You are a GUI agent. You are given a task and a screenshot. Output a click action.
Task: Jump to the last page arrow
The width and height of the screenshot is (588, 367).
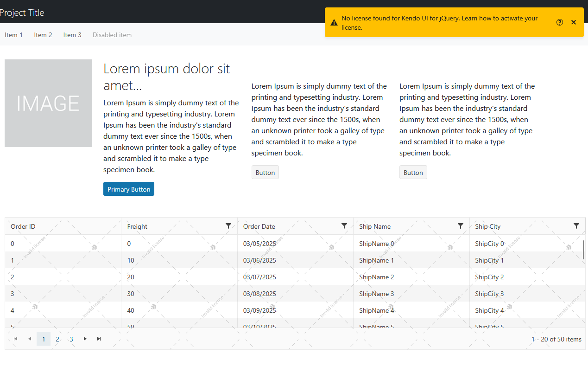point(99,339)
